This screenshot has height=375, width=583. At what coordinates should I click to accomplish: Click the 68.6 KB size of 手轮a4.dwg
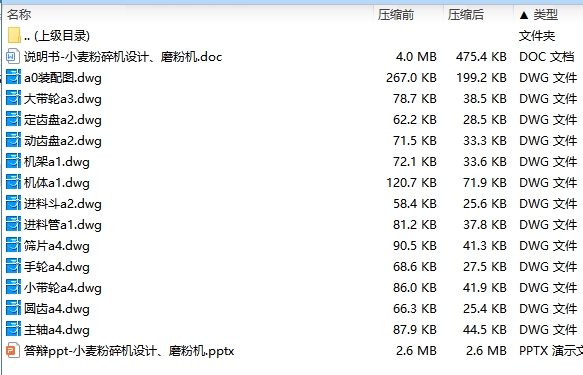coord(415,266)
